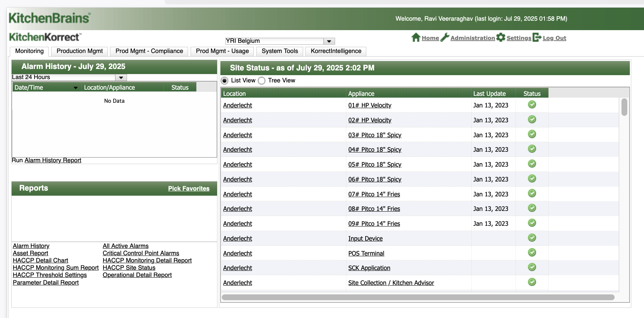Click the Home link
Screen dimensions: 644x318
(x=431, y=38)
